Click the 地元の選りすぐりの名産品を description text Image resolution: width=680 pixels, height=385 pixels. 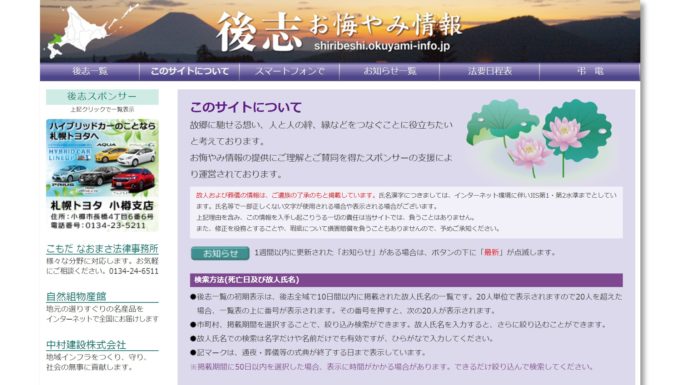click(102, 314)
